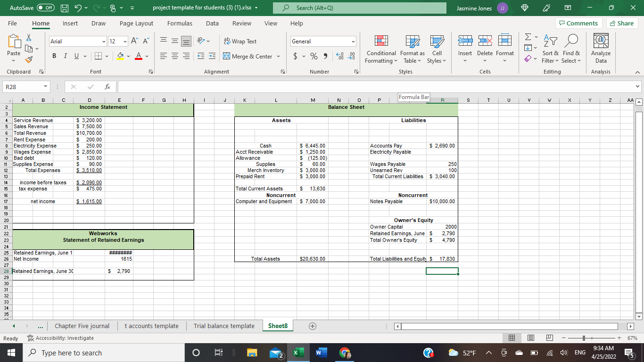Open the font size dropdown

click(125, 41)
